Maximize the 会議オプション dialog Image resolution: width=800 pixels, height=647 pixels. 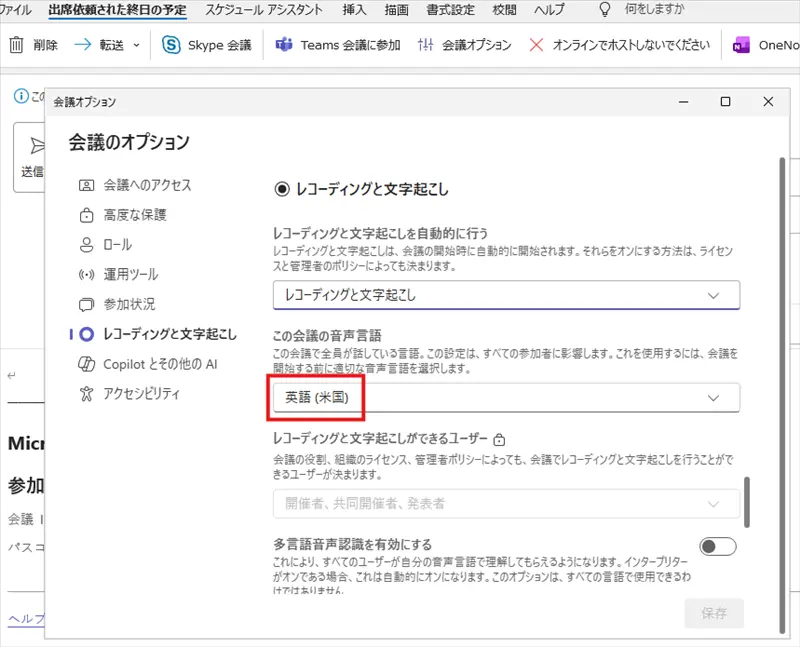click(725, 102)
